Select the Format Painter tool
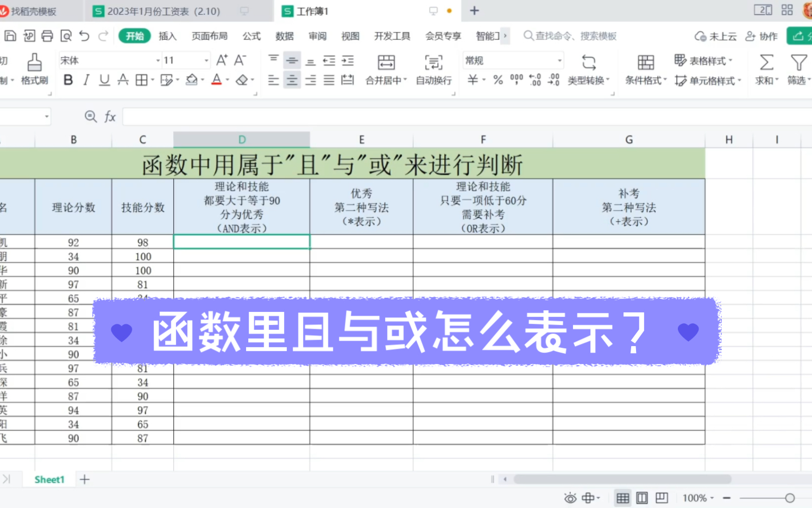Viewport: 812px width, 508px height. coord(34,70)
